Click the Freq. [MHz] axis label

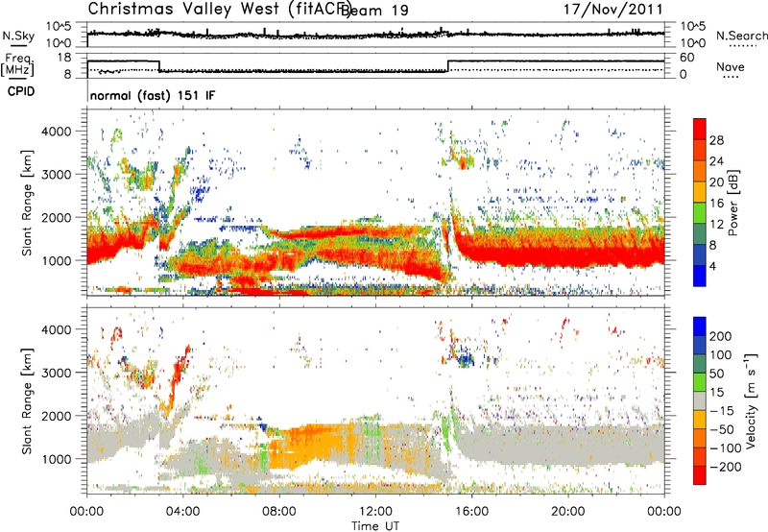[18, 64]
